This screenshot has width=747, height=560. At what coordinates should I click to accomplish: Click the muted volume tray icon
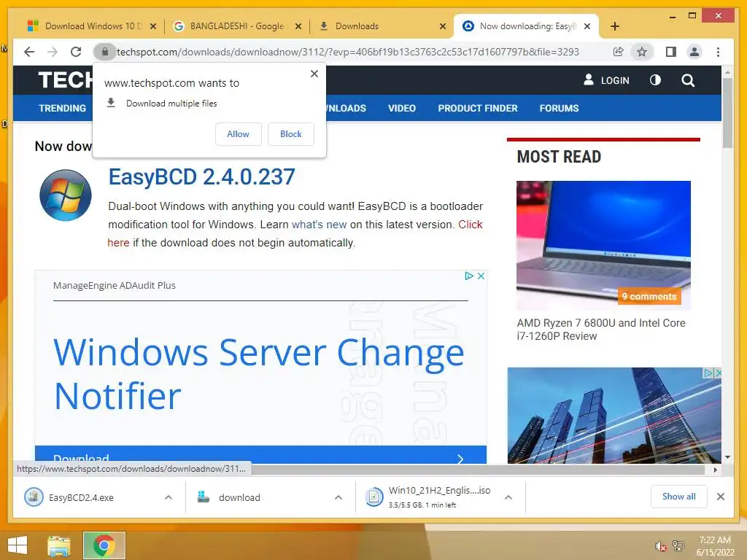pyautogui.click(x=660, y=546)
